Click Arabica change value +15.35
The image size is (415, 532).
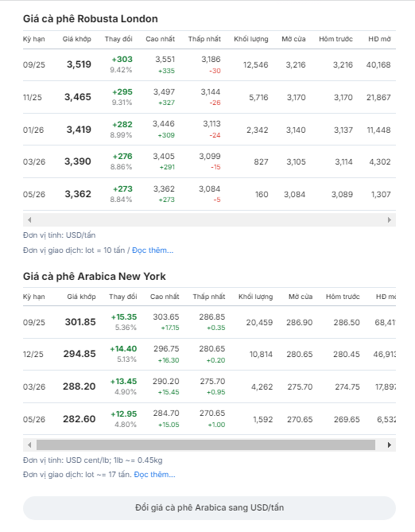(124, 316)
